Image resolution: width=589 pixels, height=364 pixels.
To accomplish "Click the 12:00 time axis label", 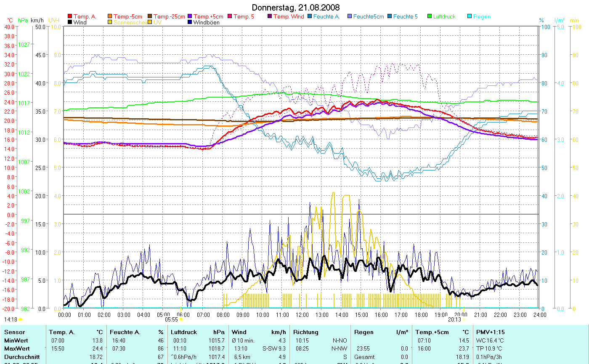I will pyautogui.click(x=302, y=314).
